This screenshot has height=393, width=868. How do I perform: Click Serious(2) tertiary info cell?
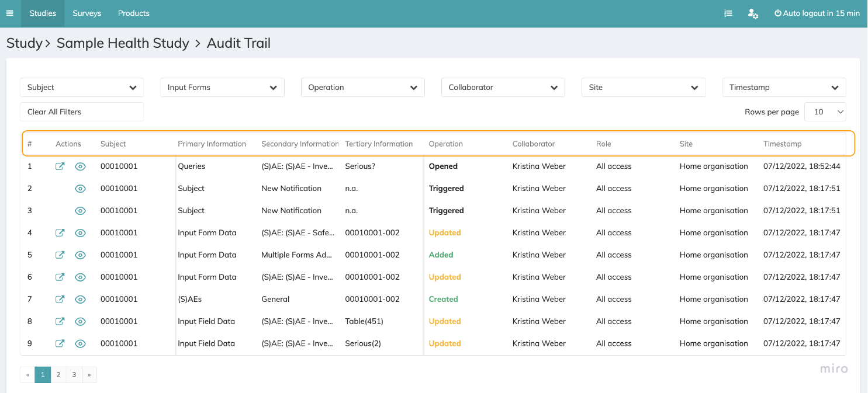[x=363, y=344]
